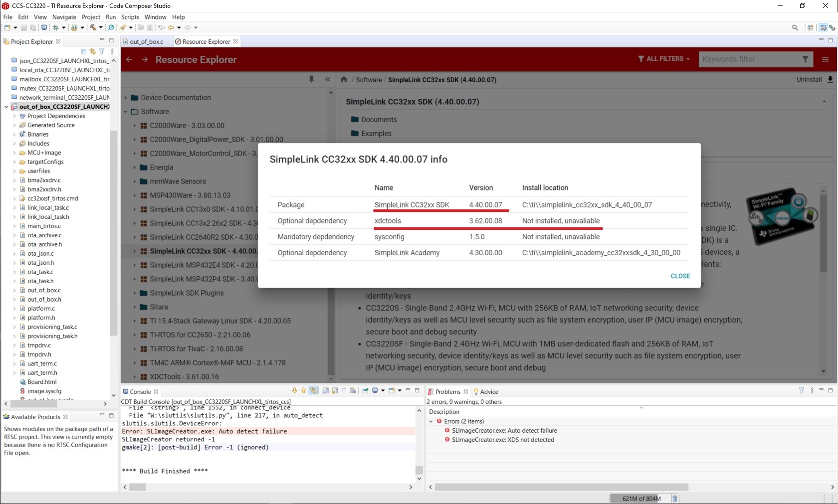The width and height of the screenshot is (838, 504).
Task: Open the ALL FILTERS dropdown
Action: [664, 59]
